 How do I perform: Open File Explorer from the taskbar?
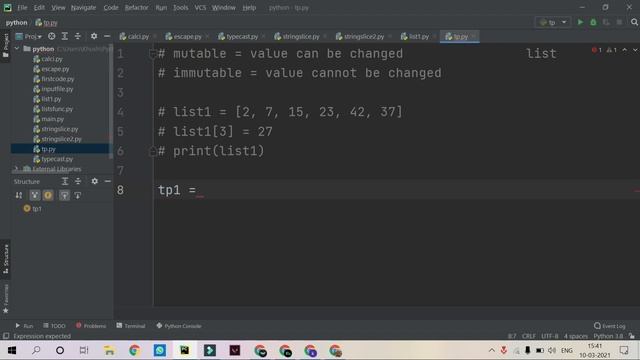109,350
